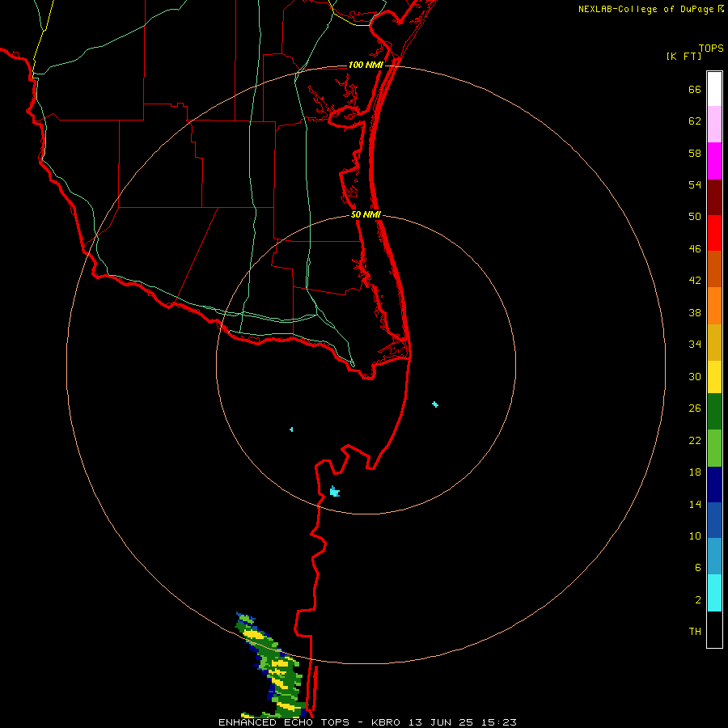Viewport: 728px width, 728px height.
Task: Click the legend value 66
Action: [695, 90]
